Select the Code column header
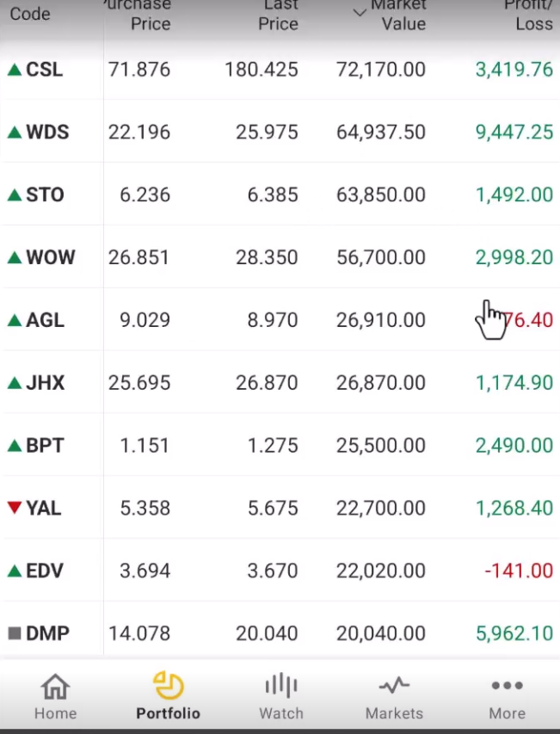Screen dimensions: 560x734 tap(30, 15)
